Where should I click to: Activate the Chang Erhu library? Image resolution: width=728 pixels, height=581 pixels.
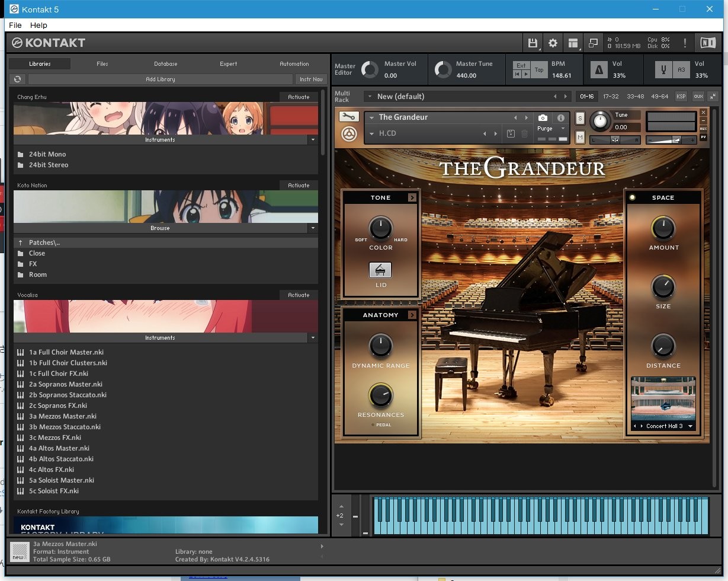click(x=299, y=97)
